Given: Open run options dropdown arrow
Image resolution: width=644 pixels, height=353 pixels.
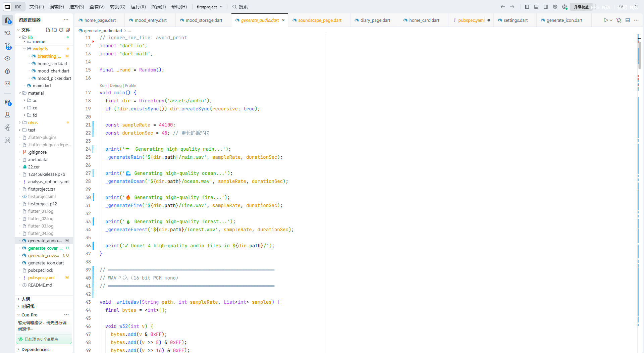Looking at the screenshot, I should [611, 20].
